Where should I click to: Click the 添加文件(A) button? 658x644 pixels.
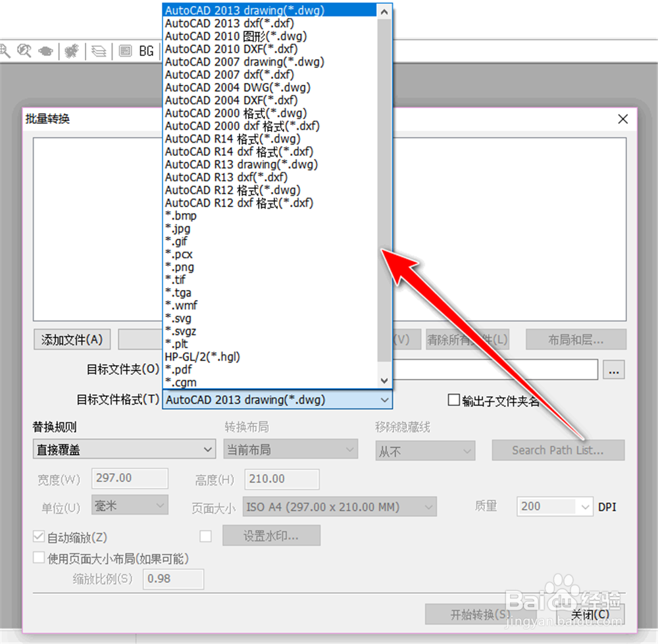[72, 339]
